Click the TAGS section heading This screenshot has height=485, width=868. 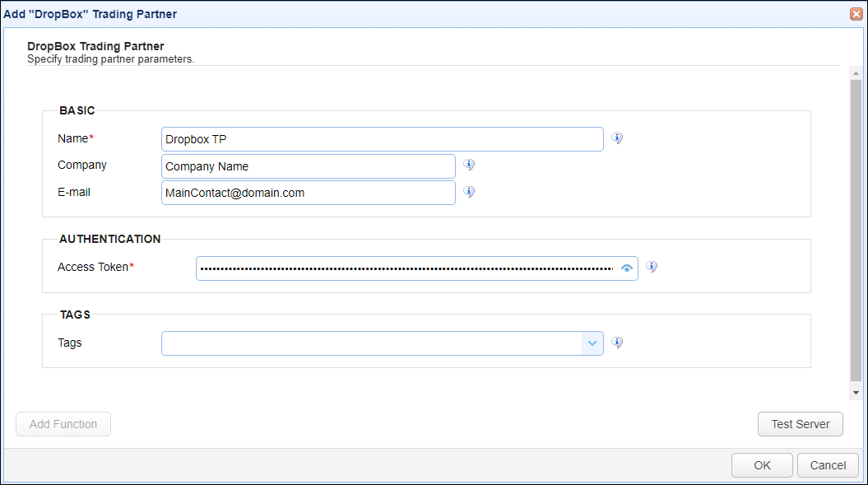click(75, 315)
